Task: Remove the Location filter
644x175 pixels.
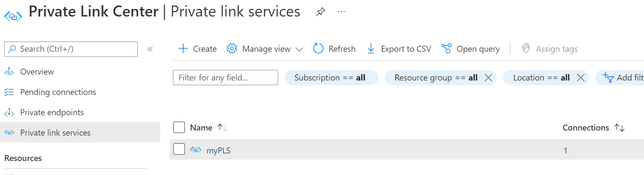Action: 581,78
